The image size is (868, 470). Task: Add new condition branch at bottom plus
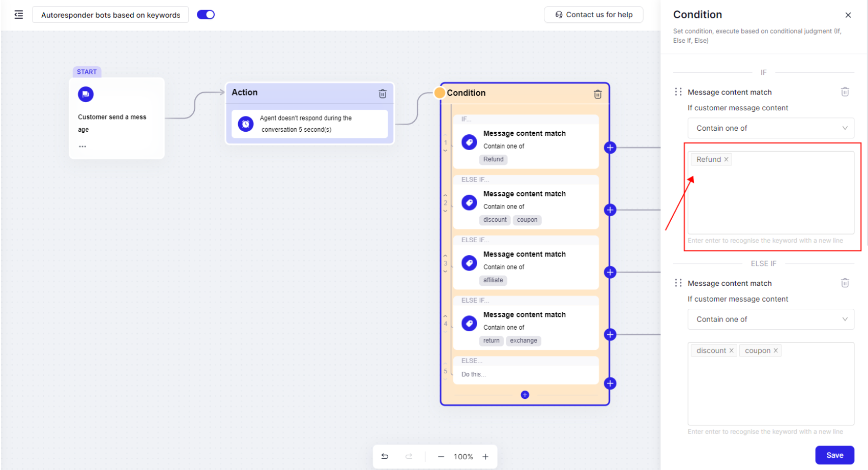(525, 395)
